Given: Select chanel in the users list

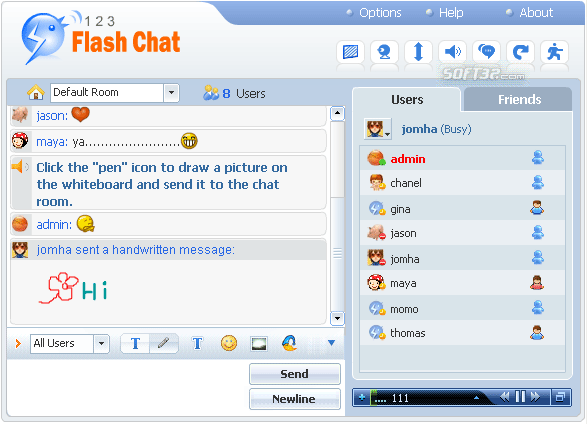Looking at the screenshot, I should coord(462,183).
